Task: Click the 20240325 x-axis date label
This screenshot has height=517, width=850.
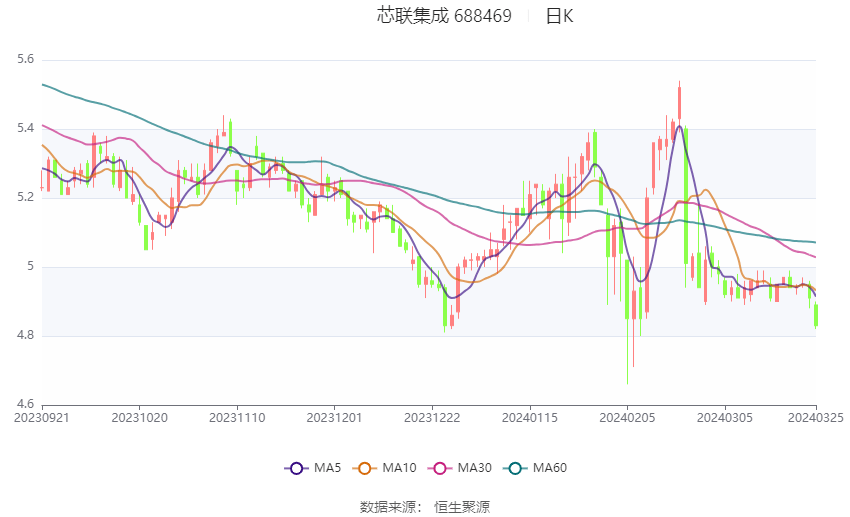Action: (x=816, y=418)
